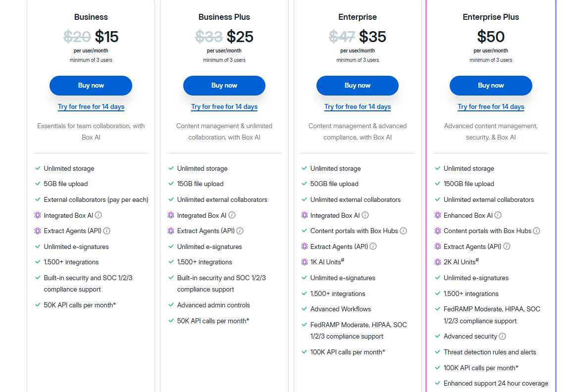568x392 pixels.
Task: Buy the Business Plus plan
Action: click(x=224, y=85)
